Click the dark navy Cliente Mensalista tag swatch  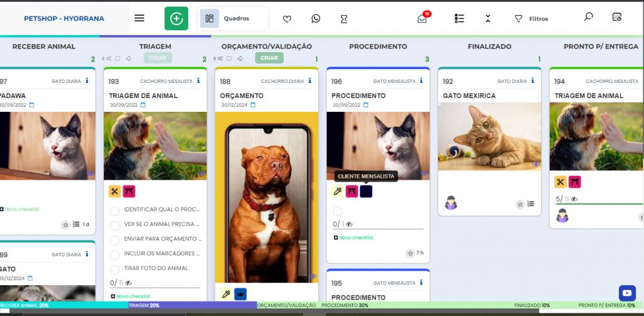(366, 192)
